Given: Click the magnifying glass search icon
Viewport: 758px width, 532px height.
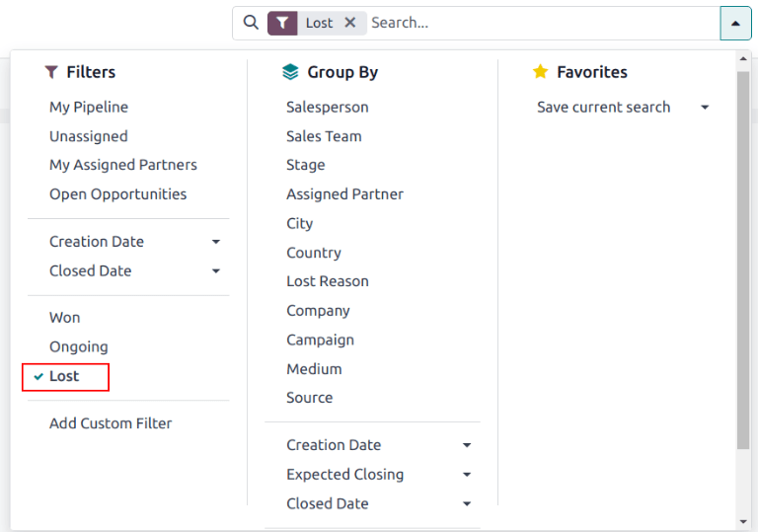Looking at the screenshot, I should [251, 23].
